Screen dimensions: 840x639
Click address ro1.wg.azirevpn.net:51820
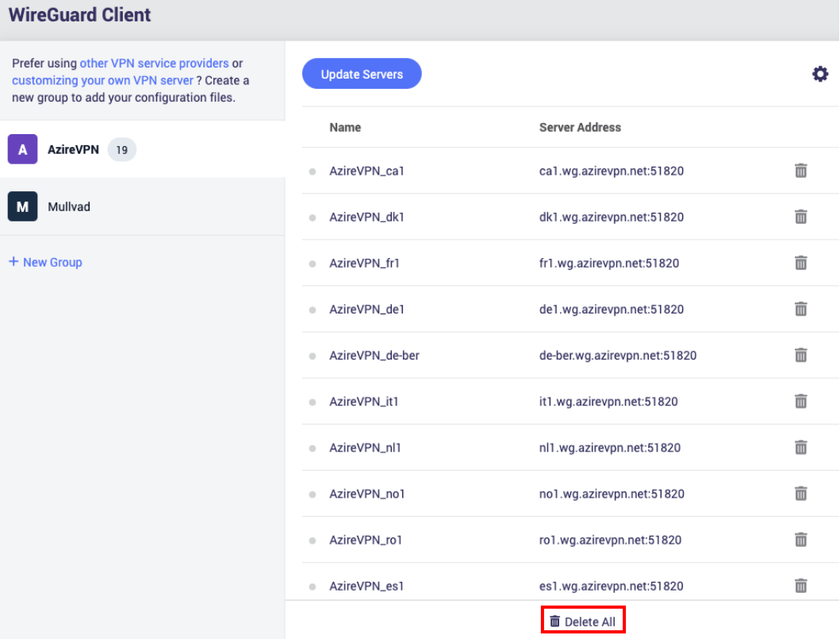(x=610, y=540)
